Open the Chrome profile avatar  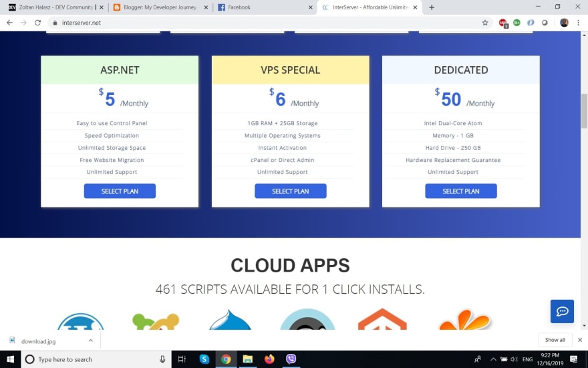coord(564,23)
